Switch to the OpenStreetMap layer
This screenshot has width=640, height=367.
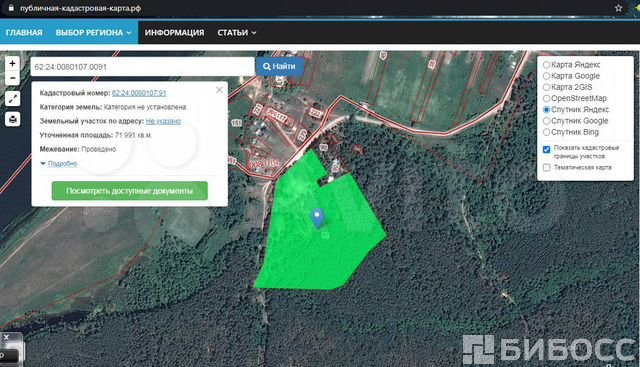tap(546, 98)
